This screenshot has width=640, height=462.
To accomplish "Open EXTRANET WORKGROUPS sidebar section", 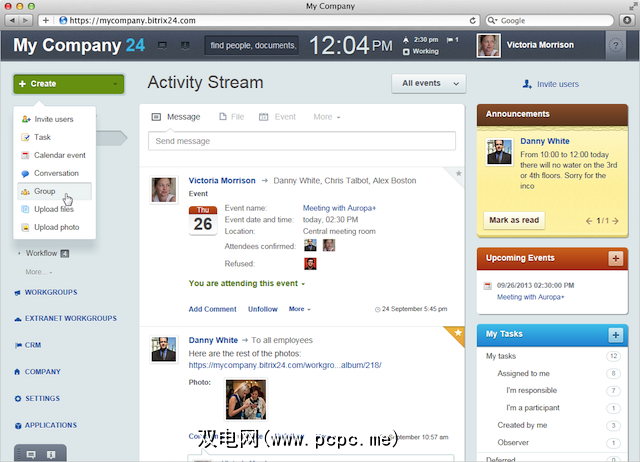I will 70,318.
